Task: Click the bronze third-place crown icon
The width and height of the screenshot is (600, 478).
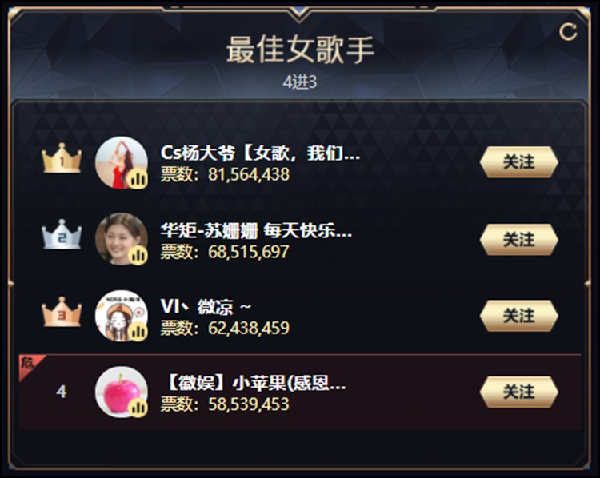Action: point(62,312)
